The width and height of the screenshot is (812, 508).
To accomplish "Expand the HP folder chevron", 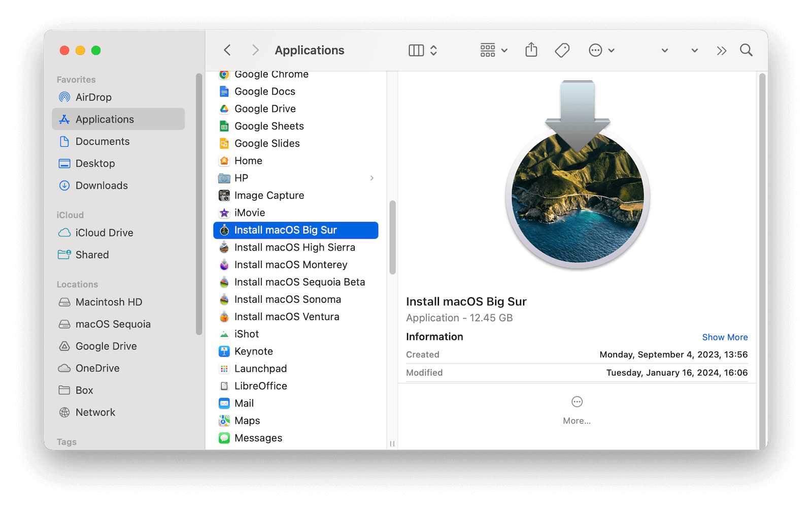I will 372,178.
